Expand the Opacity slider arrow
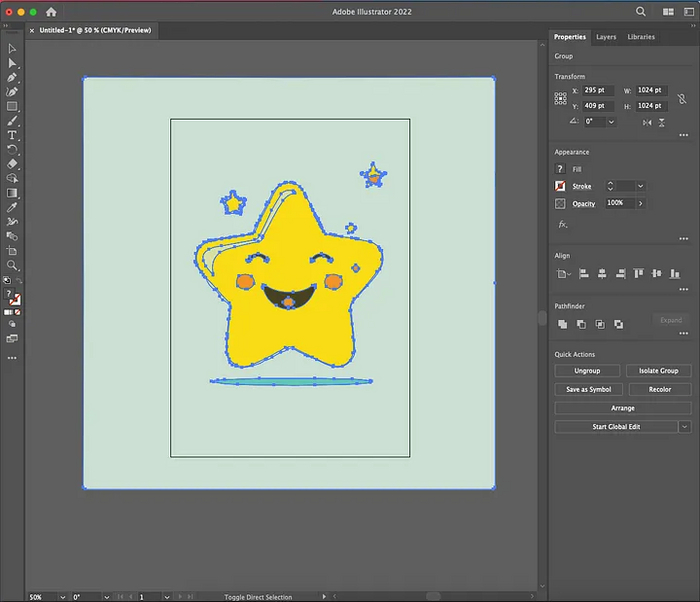Screen dimensions: 700x602 pyautogui.click(x=640, y=203)
